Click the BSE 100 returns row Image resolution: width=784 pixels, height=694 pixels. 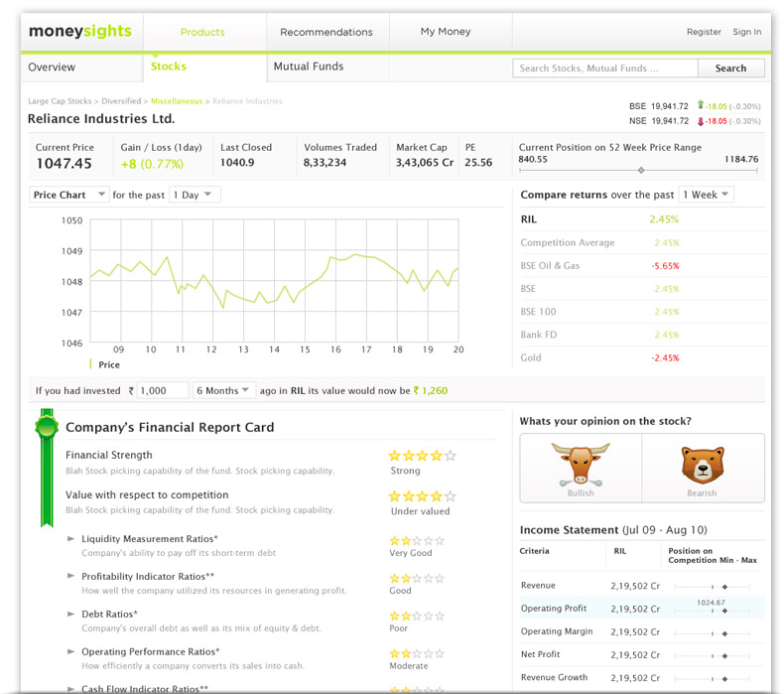point(642,312)
